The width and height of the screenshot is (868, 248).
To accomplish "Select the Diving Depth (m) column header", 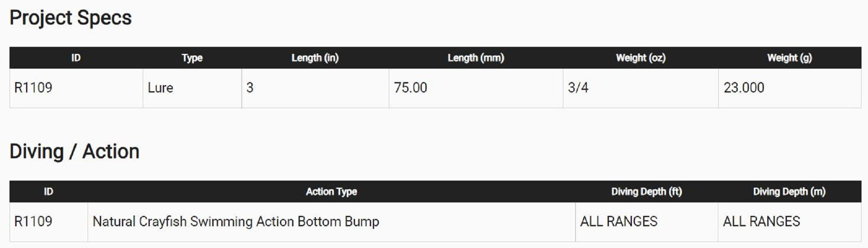I will (x=789, y=192).
